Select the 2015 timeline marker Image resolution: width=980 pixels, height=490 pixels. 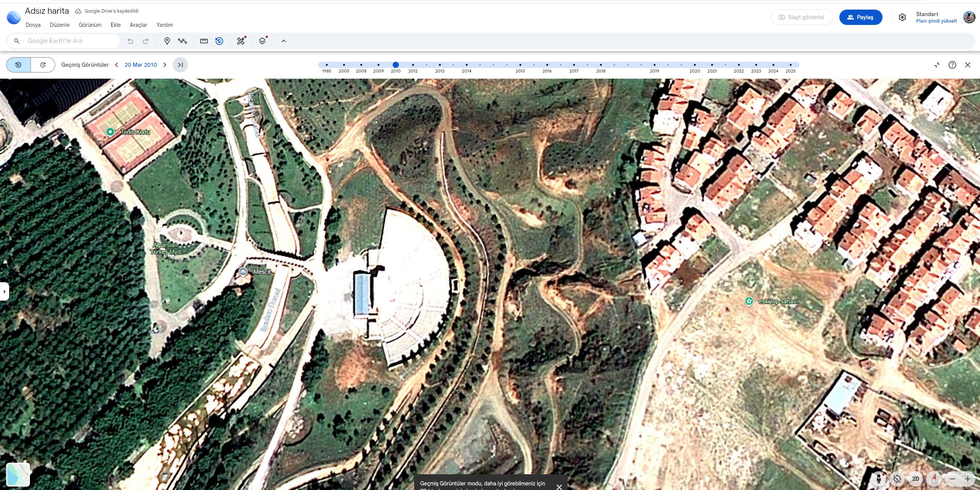pyautogui.click(x=520, y=65)
